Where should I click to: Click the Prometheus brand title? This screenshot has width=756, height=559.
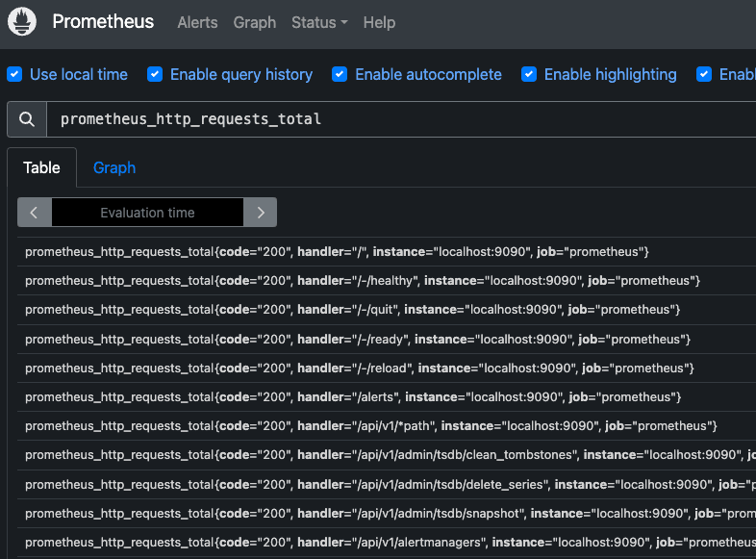103,22
